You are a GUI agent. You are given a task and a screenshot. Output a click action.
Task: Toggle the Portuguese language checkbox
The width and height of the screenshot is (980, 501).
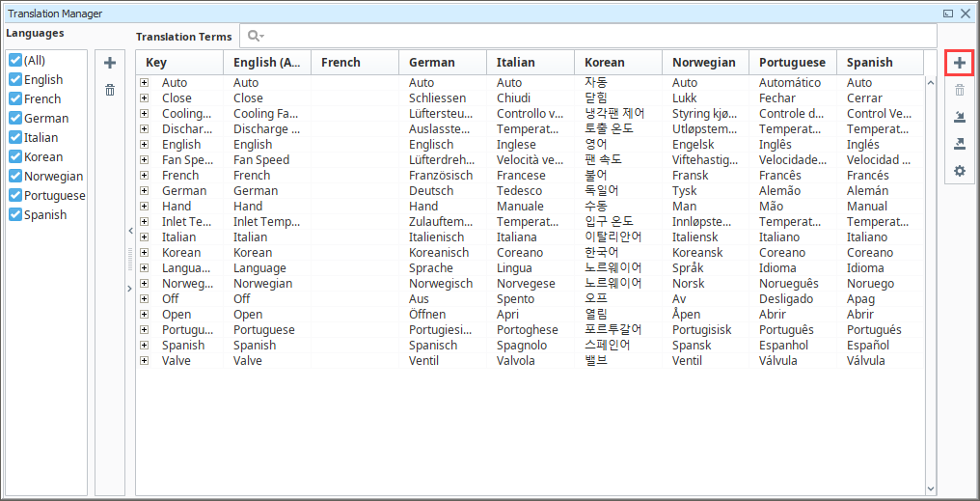(15, 195)
